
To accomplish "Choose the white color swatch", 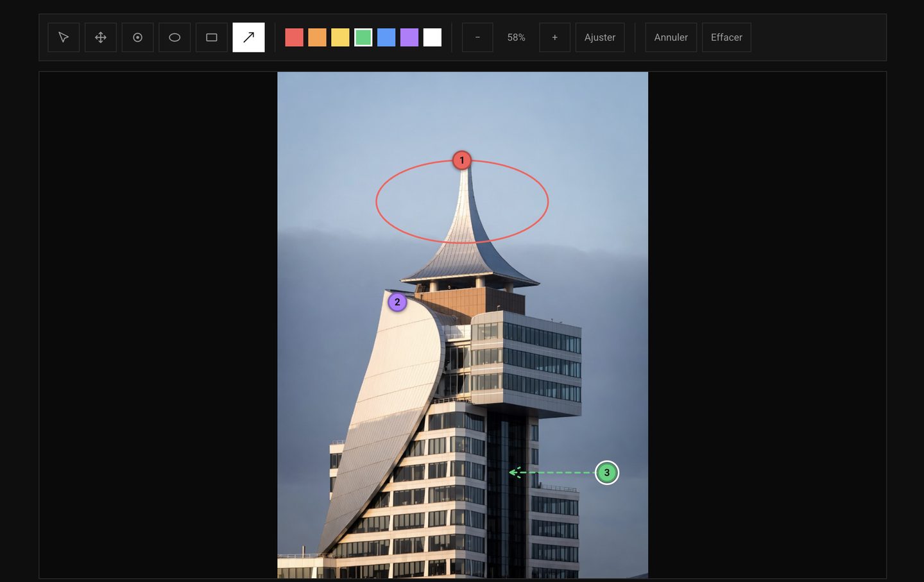I will click(x=432, y=37).
